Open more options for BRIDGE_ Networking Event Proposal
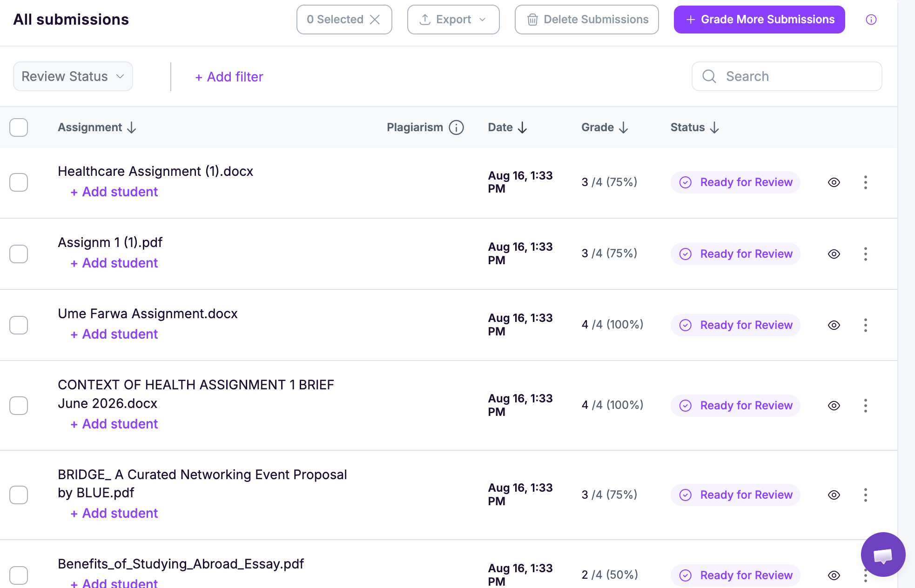Viewport: 915px width, 588px height. tap(865, 495)
